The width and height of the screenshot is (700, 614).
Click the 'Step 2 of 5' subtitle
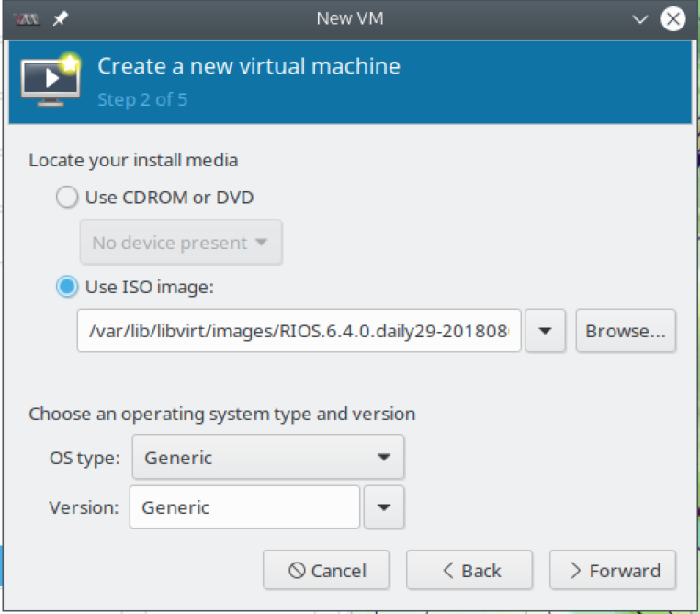tap(142, 99)
